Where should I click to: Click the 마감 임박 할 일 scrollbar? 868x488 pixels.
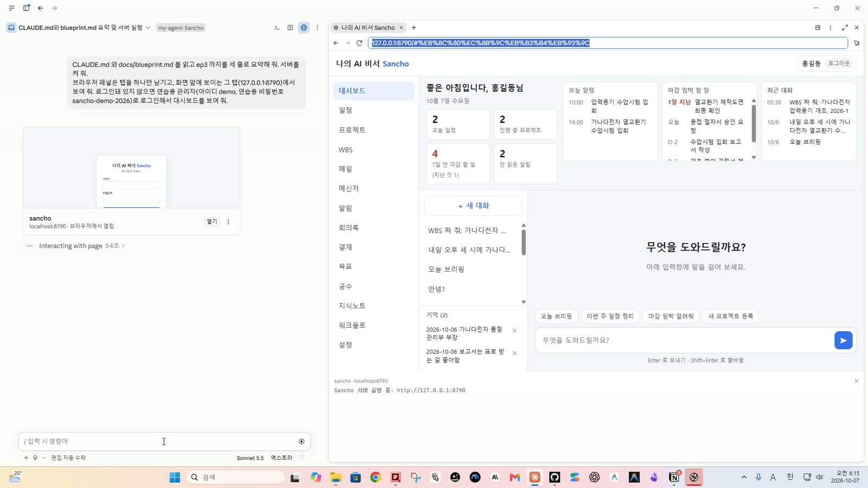pos(754,124)
